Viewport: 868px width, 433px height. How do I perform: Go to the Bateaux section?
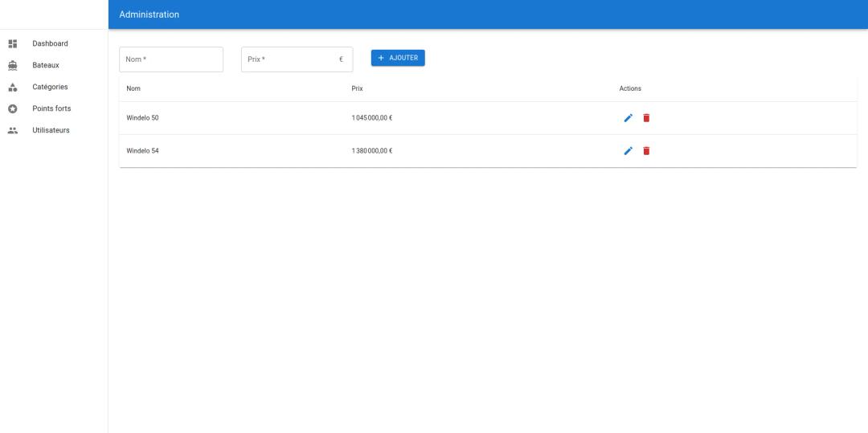(x=54, y=65)
